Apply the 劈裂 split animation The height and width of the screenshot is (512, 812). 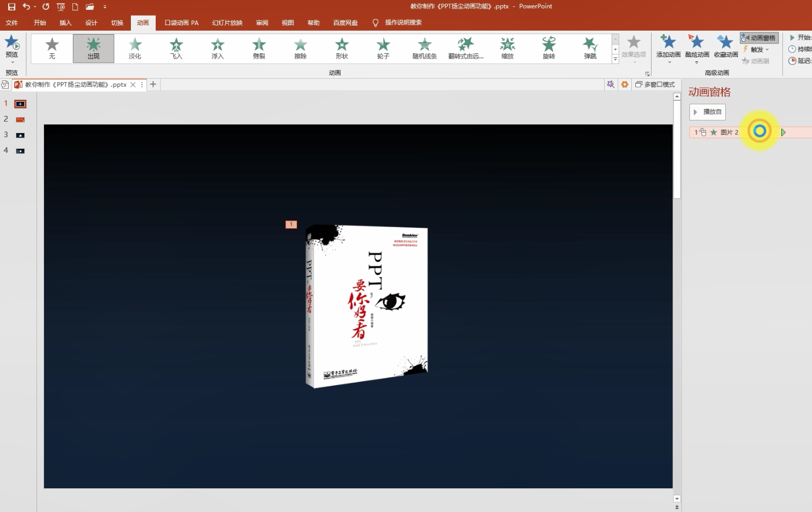pos(259,49)
